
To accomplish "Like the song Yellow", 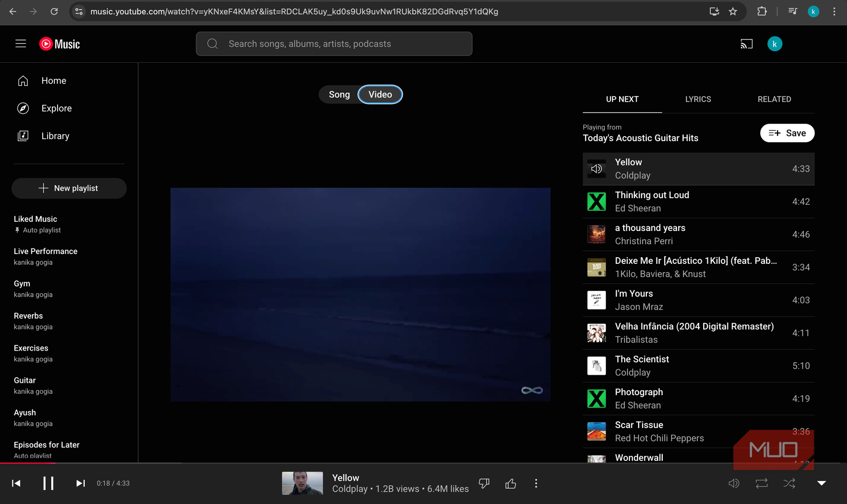I will (x=511, y=483).
